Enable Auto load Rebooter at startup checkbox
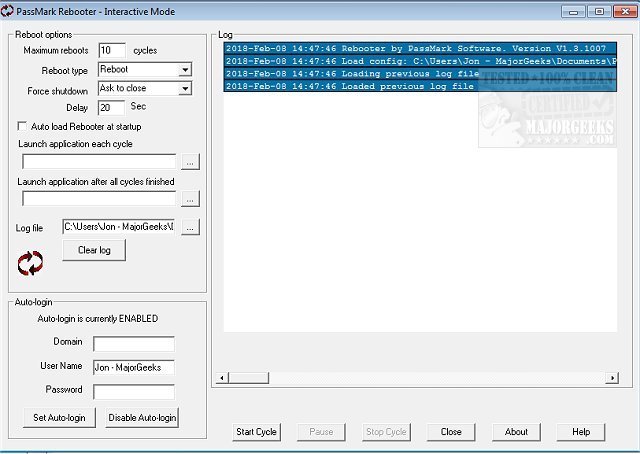 pos(22,126)
